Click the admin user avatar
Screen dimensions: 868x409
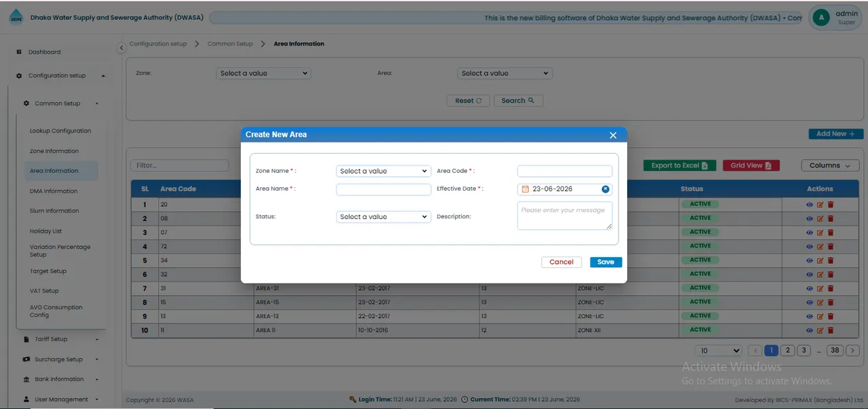pyautogui.click(x=821, y=18)
